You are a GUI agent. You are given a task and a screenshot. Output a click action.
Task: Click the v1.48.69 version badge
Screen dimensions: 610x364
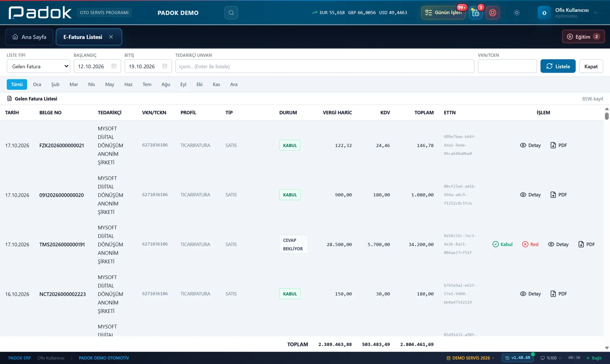[518, 358]
